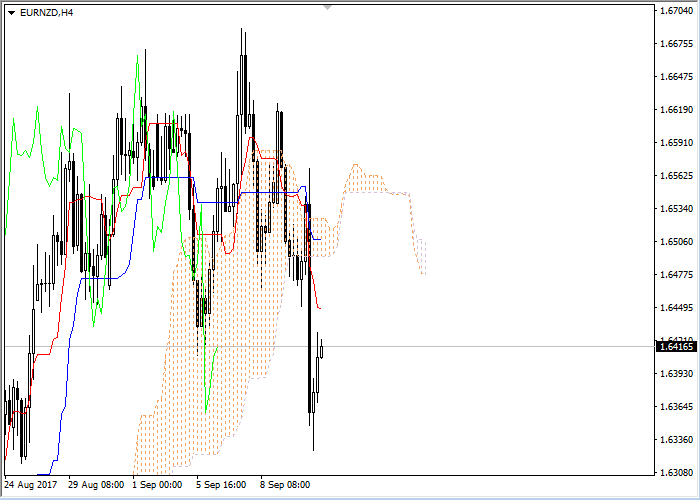This screenshot has width=700, height=500.
Task: Click the EURNZD,H4 chart title
Action: (x=46, y=13)
